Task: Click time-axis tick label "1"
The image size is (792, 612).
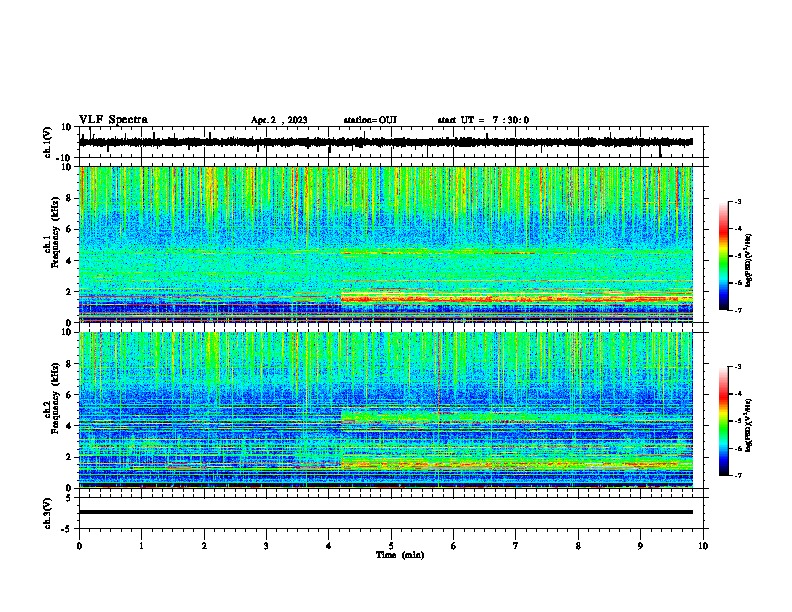Action: (141, 546)
